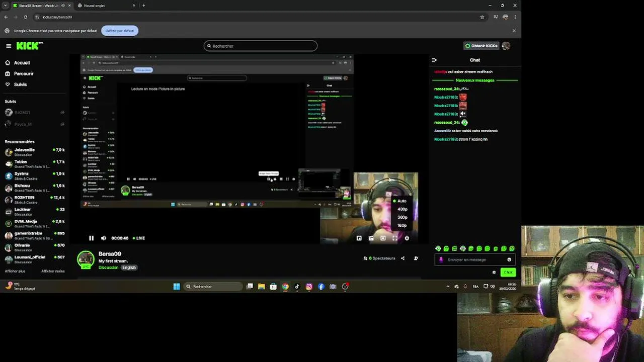Image resolution: width=644 pixels, height=362 pixels.
Task: Switch to the Bersa09 Stream tab
Action: (x=39, y=6)
